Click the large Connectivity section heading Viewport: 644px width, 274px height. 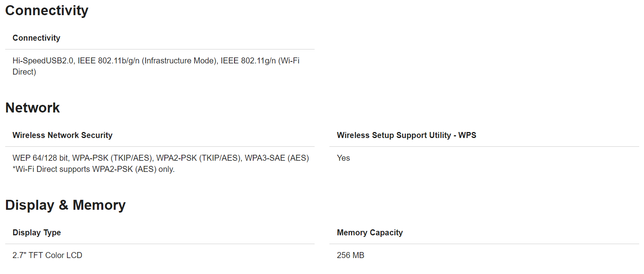tap(47, 10)
